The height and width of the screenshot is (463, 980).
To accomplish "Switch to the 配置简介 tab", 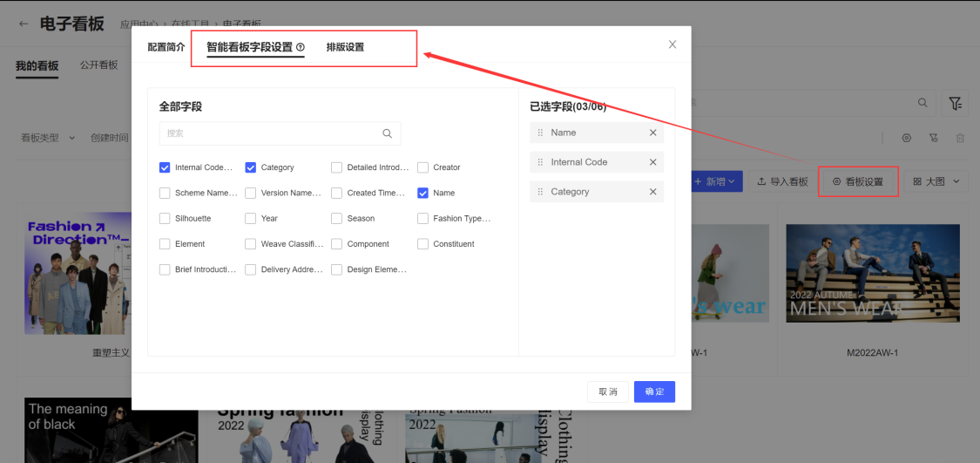I will click(x=166, y=47).
